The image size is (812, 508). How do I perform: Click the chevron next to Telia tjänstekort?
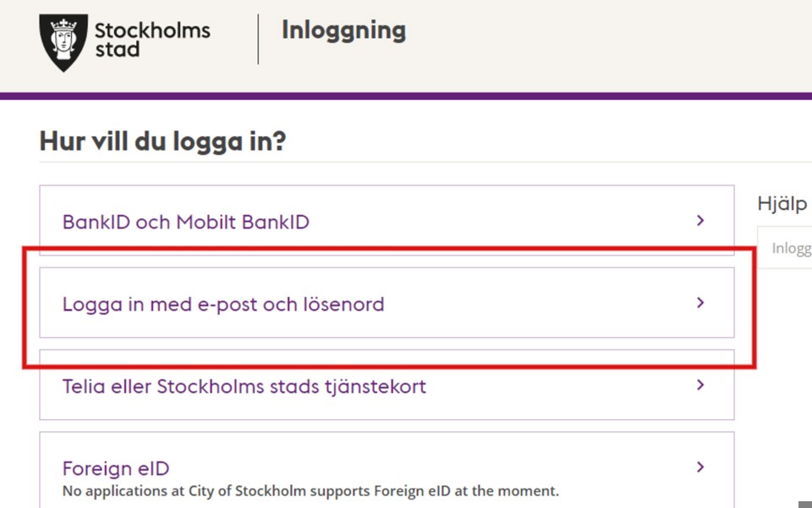(x=700, y=385)
